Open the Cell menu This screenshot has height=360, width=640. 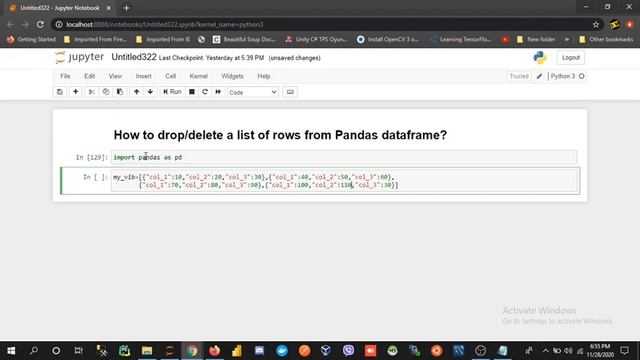pyautogui.click(x=170, y=76)
